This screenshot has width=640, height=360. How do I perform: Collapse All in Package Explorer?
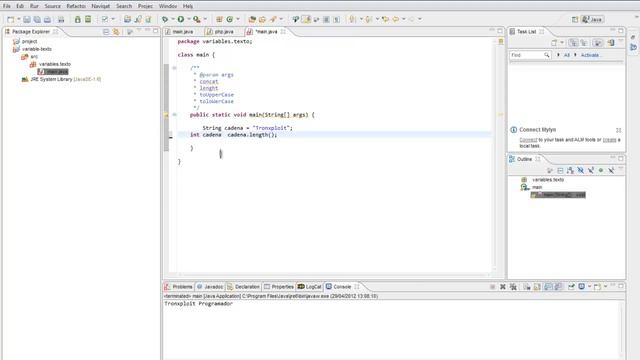coord(106,32)
